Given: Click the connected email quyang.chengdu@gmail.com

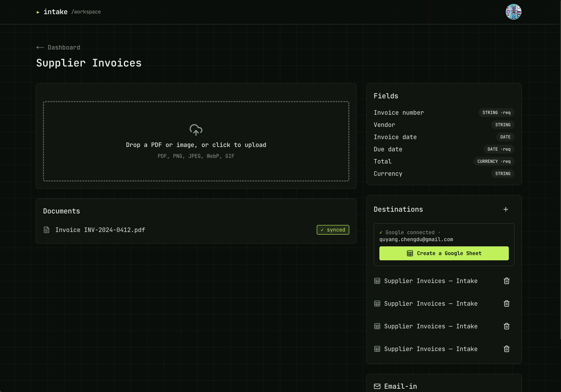Looking at the screenshot, I should coord(416,239).
